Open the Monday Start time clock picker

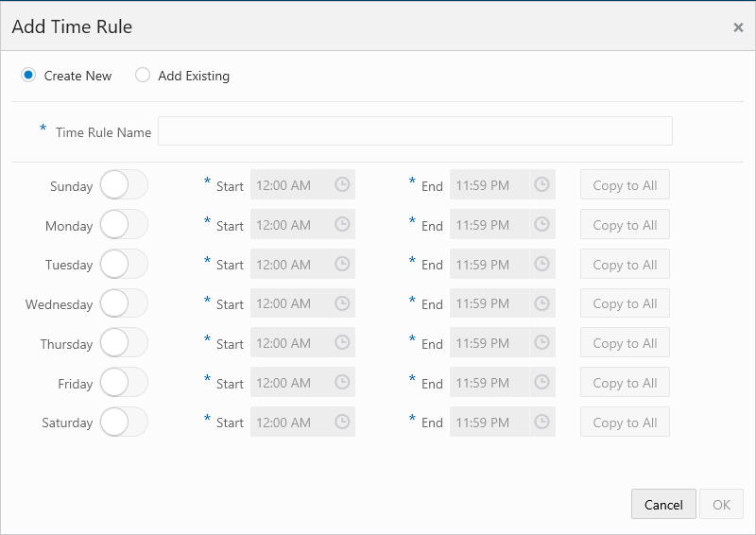[342, 224]
